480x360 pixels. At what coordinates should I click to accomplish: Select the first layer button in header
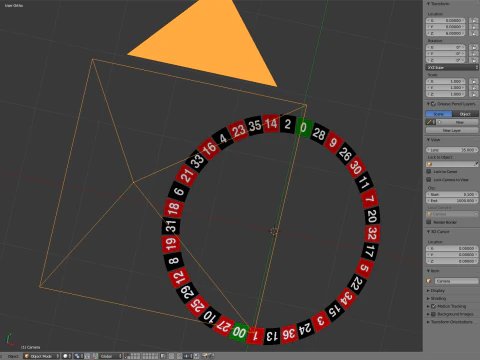tap(126, 355)
